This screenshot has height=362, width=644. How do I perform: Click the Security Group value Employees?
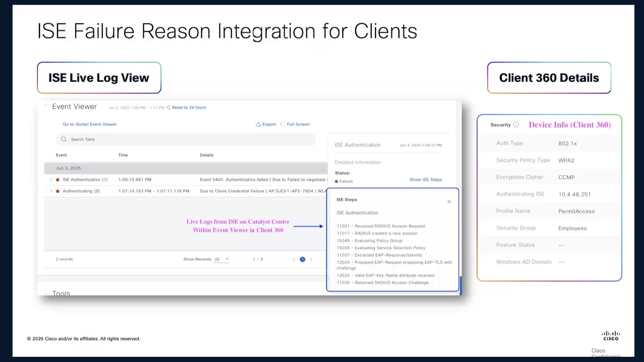pos(573,228)
